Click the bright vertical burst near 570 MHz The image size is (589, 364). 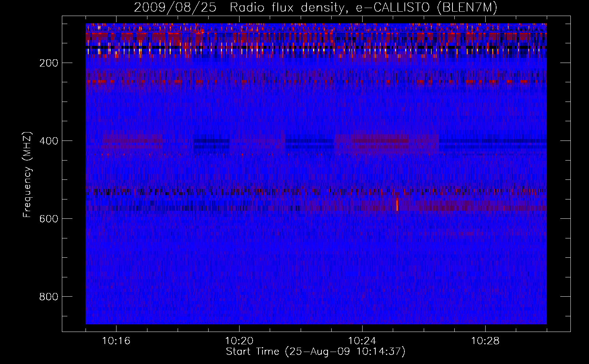coord(397,204)
